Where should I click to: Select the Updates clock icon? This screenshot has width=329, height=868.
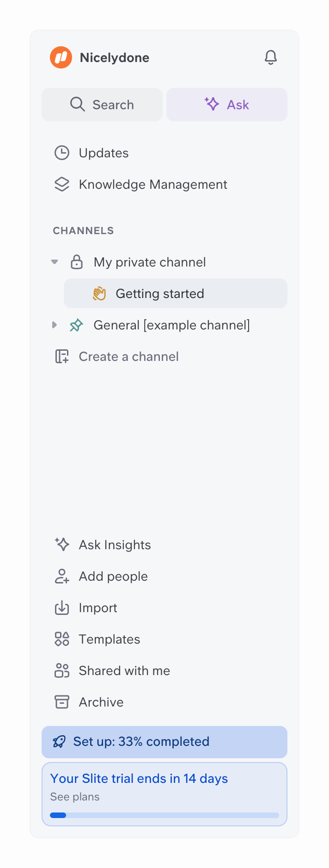[x=62, y=152]
